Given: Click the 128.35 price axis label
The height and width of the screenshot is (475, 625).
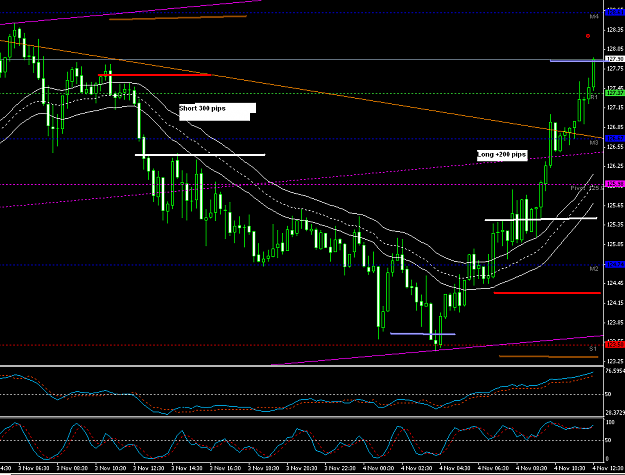Looking at the screenshot, I should pos(615,30).
